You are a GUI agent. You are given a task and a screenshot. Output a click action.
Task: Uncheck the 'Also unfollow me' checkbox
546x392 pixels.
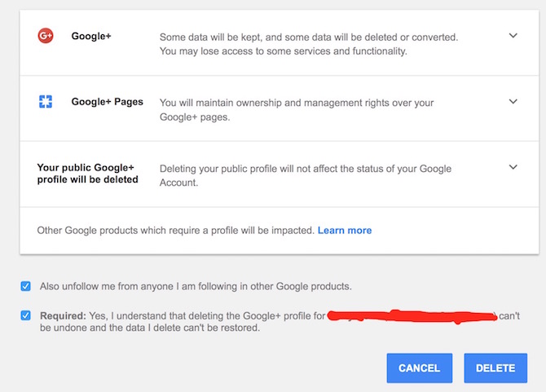pos(26,286)
